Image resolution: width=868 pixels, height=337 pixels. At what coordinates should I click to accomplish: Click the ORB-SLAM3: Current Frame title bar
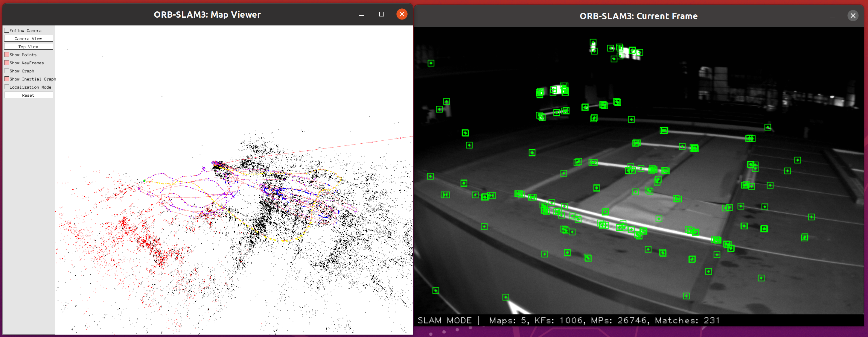[638, 16]
